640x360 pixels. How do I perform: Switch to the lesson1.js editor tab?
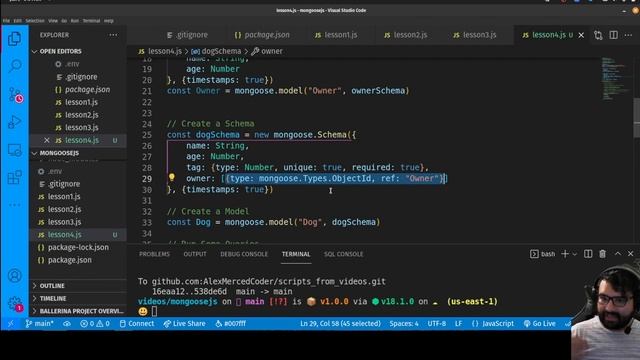[336, 35]
